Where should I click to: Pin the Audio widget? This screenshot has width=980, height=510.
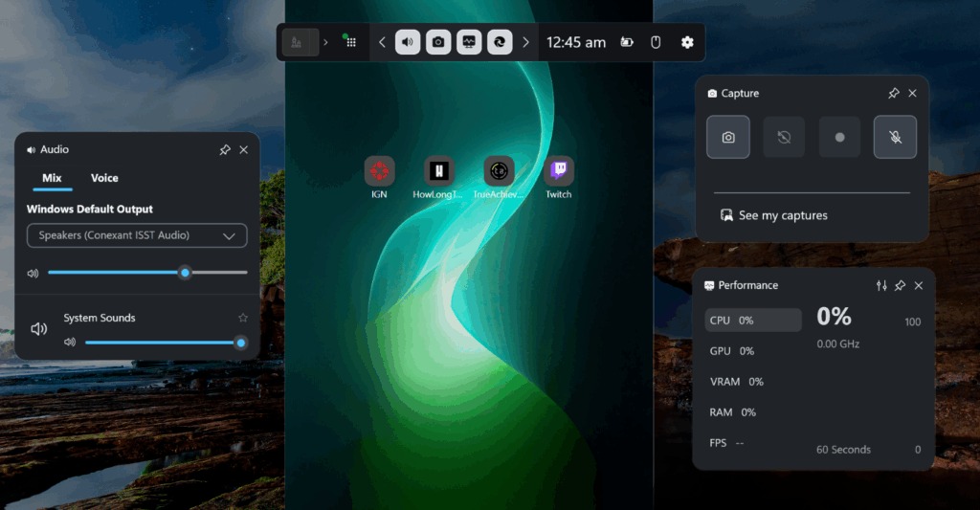[225, 150]
